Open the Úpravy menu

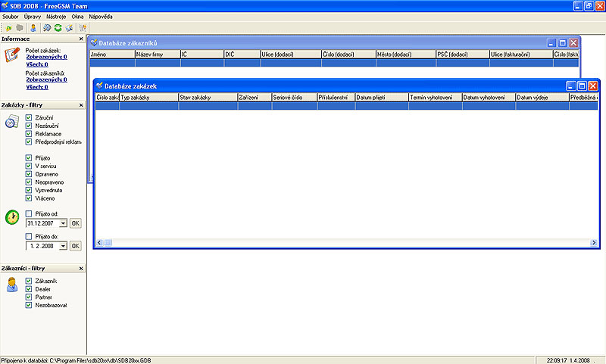tap(33, 17)
